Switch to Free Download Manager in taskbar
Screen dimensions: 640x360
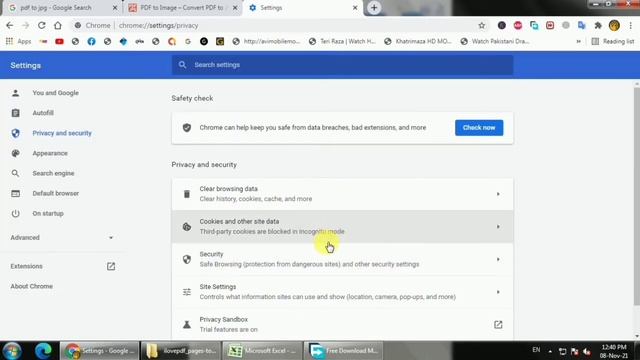pos(344,351)
